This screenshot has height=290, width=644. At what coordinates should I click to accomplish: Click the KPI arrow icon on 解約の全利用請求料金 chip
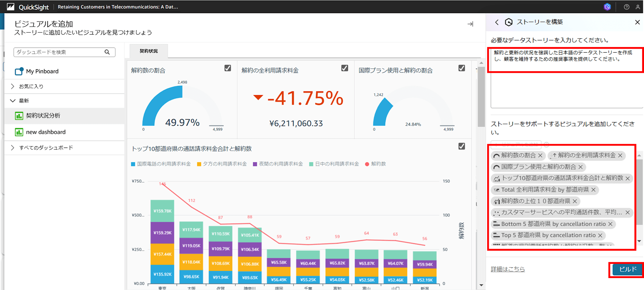(x=554, y=156)
